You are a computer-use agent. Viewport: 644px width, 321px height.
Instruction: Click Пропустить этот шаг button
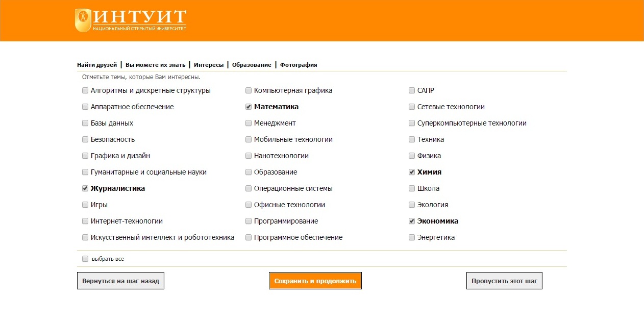click(x=504, y=281)
